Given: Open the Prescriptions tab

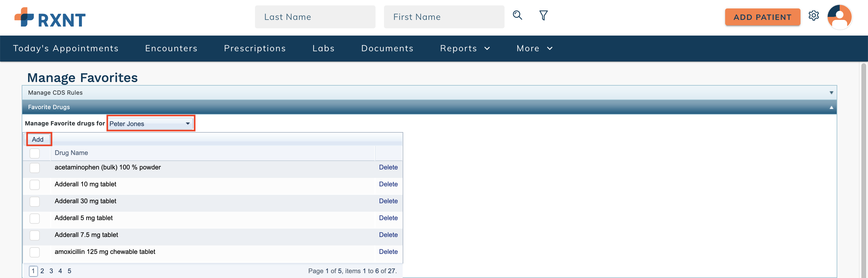Looking at the screenshot, I should click(255, 49).
